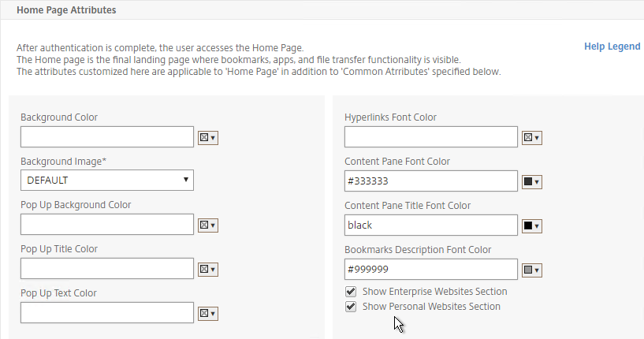
Task: Click the Bookmarks Description gray color swatch
Action: point(532,270)
